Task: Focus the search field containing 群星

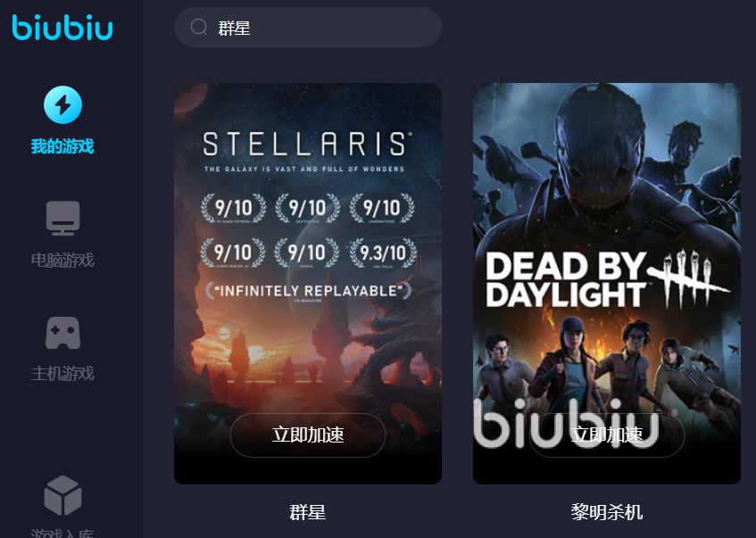Action: tap(308, 27)
